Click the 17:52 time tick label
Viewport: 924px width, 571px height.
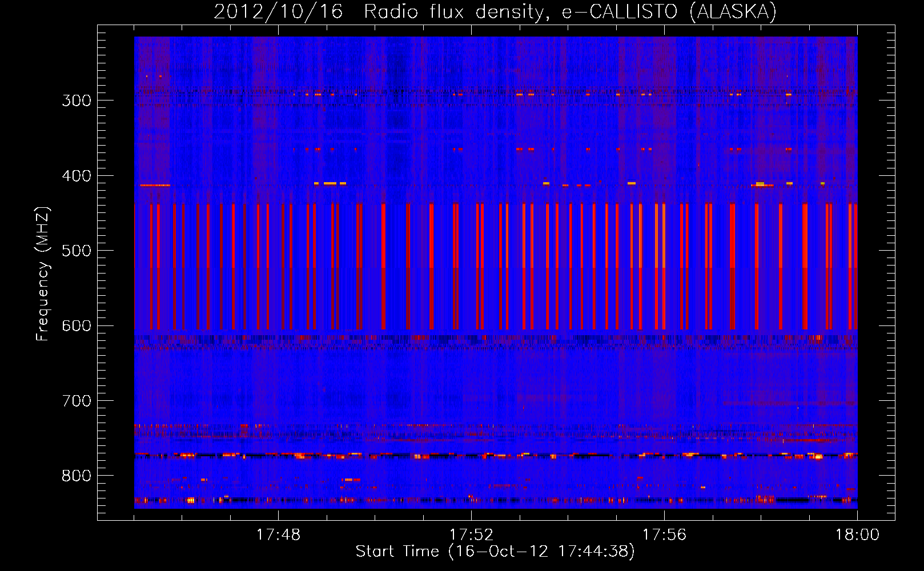471,535
